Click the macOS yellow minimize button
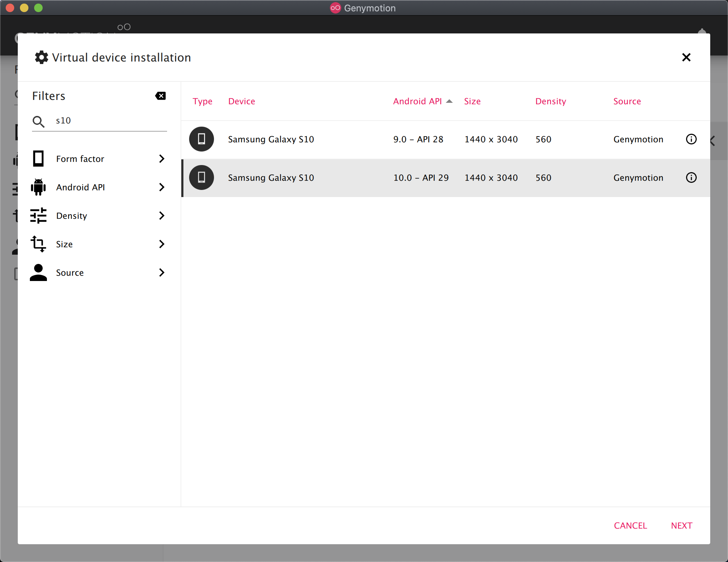 tap(24, 8)
